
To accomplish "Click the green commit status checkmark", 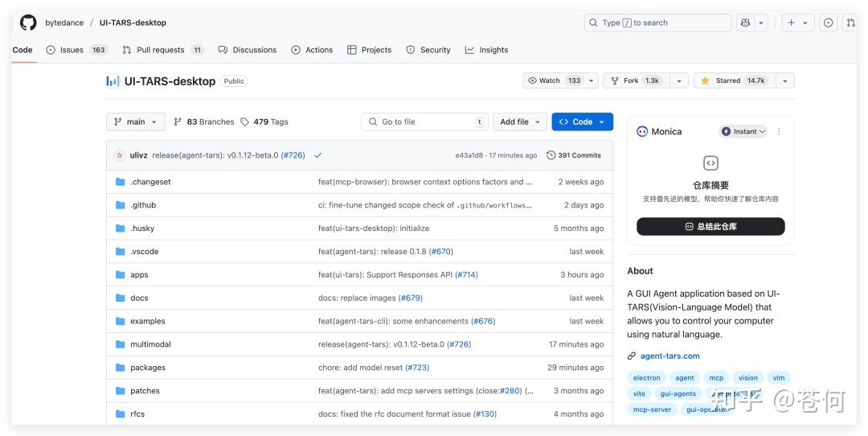I will pos(317,155).
